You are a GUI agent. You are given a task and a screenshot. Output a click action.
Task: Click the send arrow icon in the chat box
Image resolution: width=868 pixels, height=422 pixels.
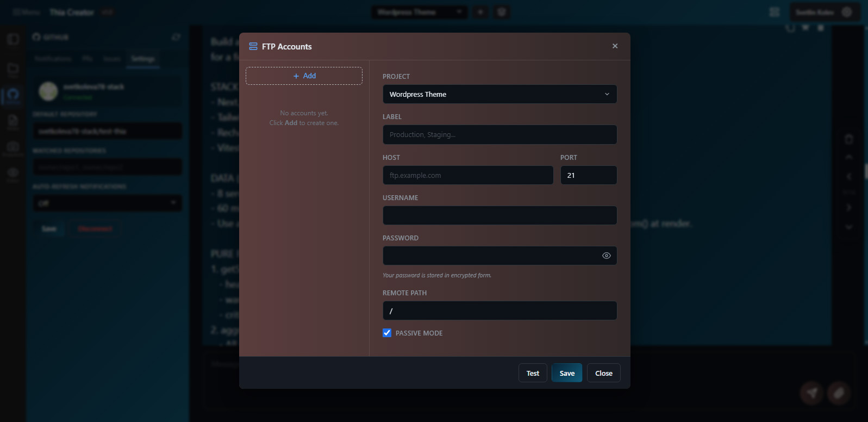(x=812, y=393)
